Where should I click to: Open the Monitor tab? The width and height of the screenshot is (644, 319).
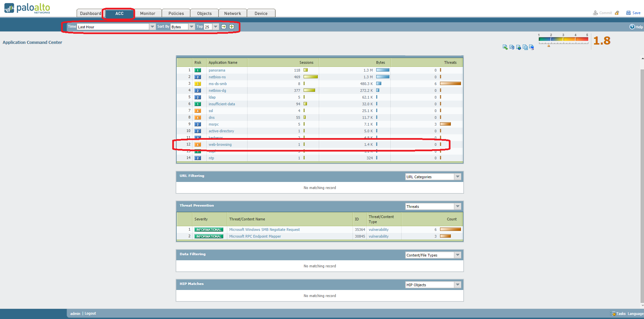tap(148, 13)
